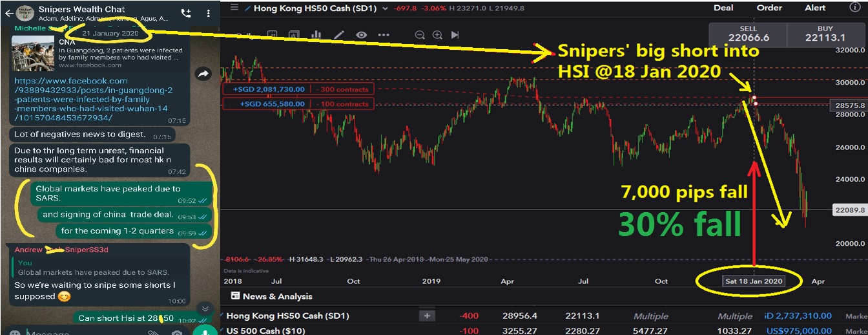Click the US$975,000.00 profit value
The height and width of the screenshot is (335, 868).
(800, 331)
